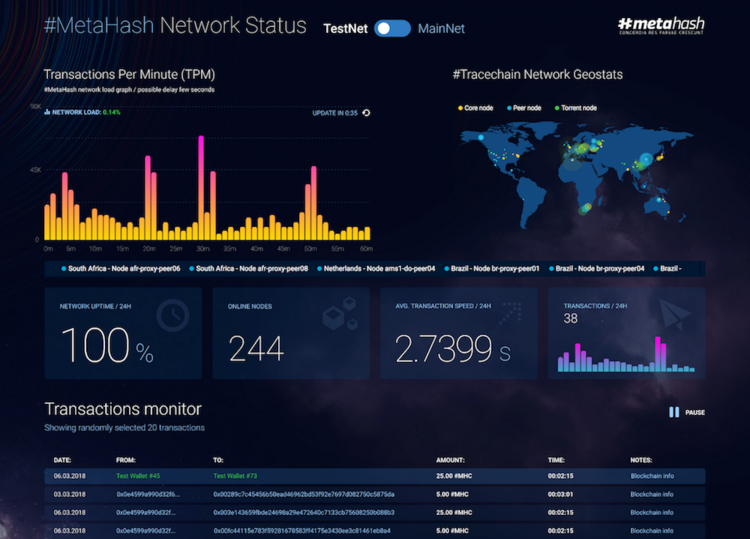Click the Transactions / 24H mini bar chart
The height and width of the screenshot is (539, 750).
click(x=626, y=354)
